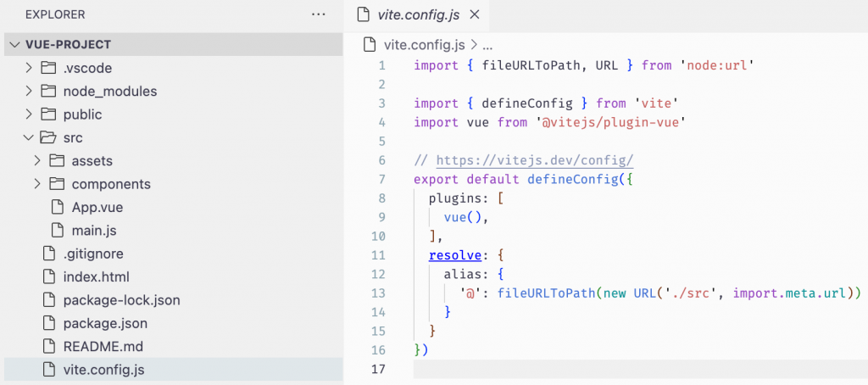Close the vite.config.js editor tab

pos(474,15)
